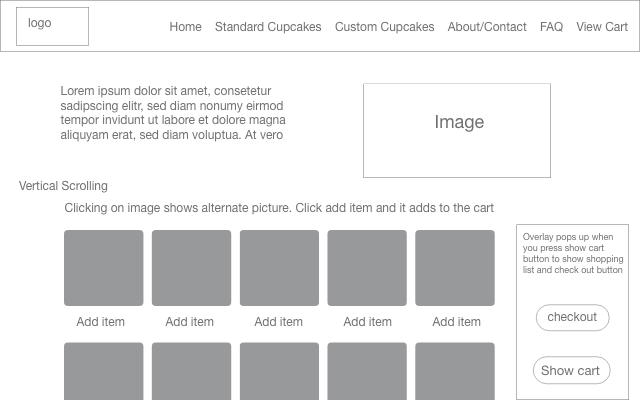Image resolution: width=640 pixels, height=400 pixels.
Task: Click Add item under third product
Action: (x=278, y=322)
